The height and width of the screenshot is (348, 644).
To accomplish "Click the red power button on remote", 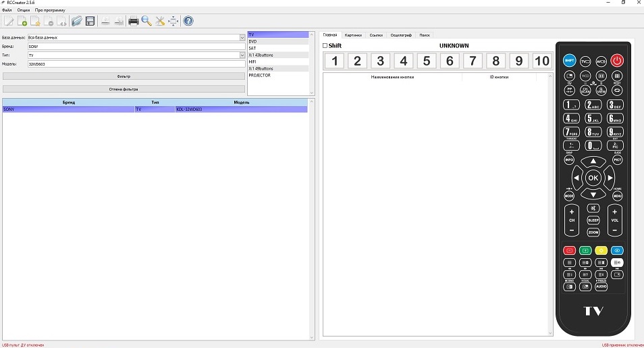I will click(x=617, y=60).
